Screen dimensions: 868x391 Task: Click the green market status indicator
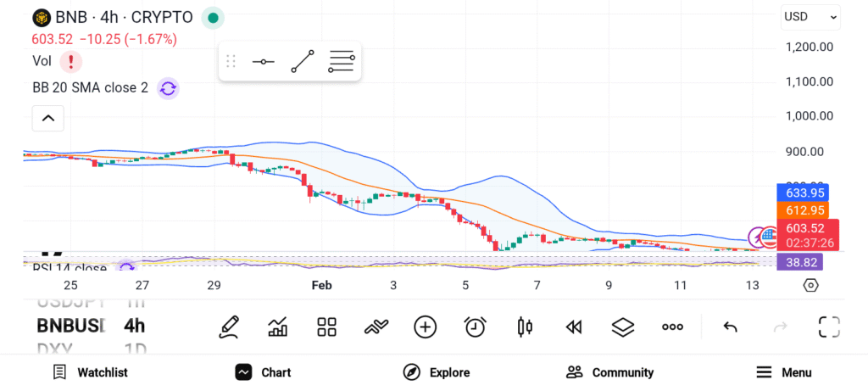click(214, 17)
